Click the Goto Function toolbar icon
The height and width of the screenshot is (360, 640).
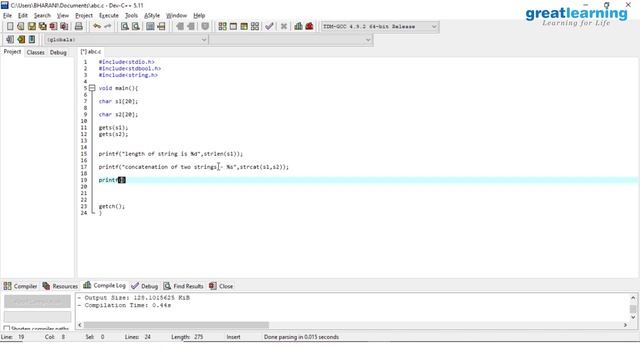click(150, 27)
